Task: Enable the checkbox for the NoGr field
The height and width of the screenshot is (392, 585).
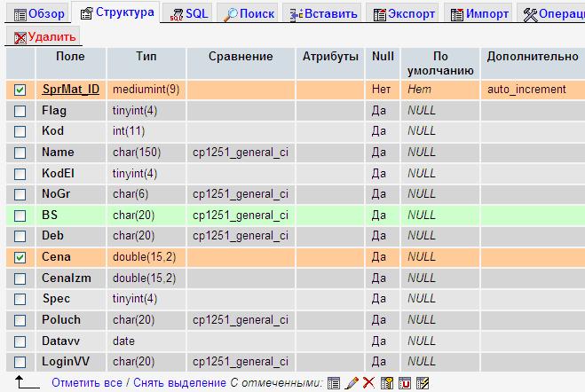Action: coord(20,194)
